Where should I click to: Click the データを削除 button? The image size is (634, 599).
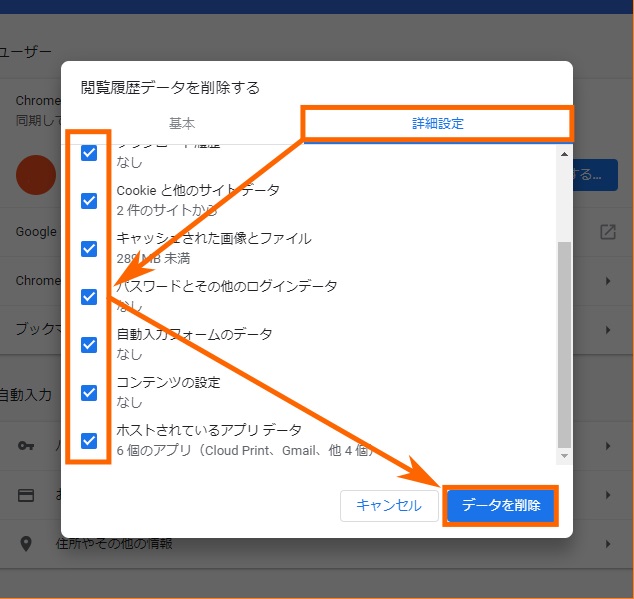[x=501, y=506]
